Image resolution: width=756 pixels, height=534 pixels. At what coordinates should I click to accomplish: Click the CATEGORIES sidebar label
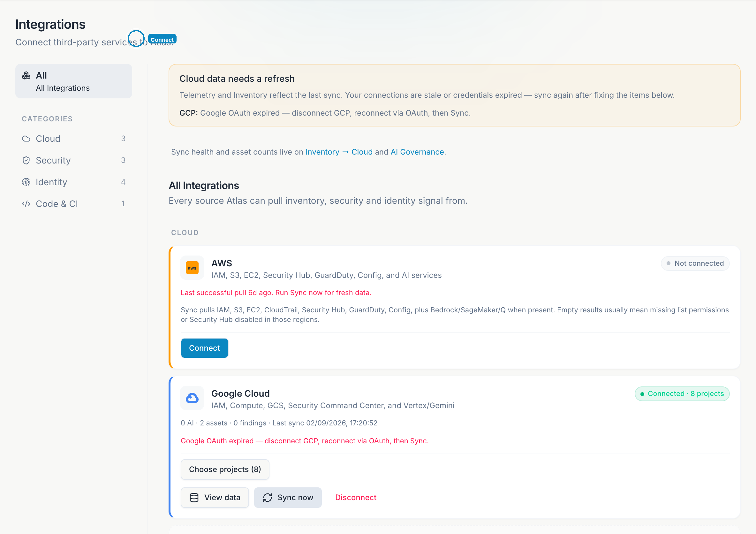(x=47, y=119)
